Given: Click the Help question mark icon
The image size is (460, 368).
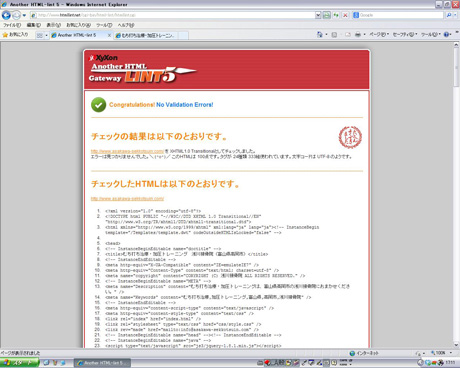Looking at the screenshot, I should 446,34.
